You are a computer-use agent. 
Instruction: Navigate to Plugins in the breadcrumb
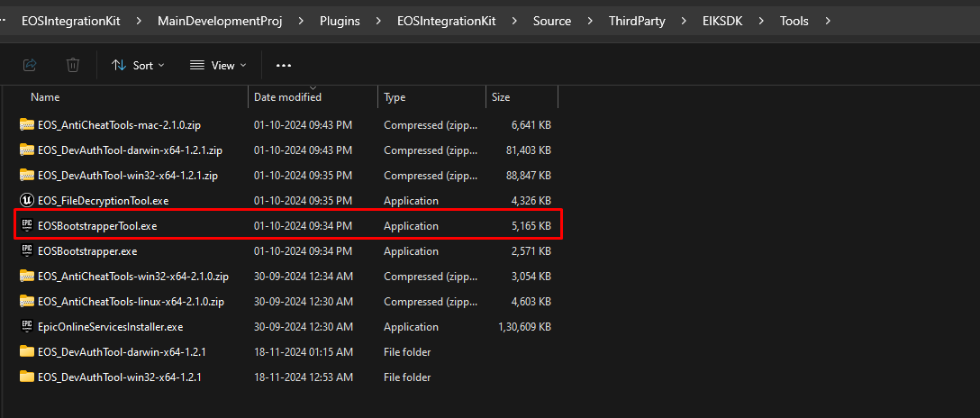340,21
